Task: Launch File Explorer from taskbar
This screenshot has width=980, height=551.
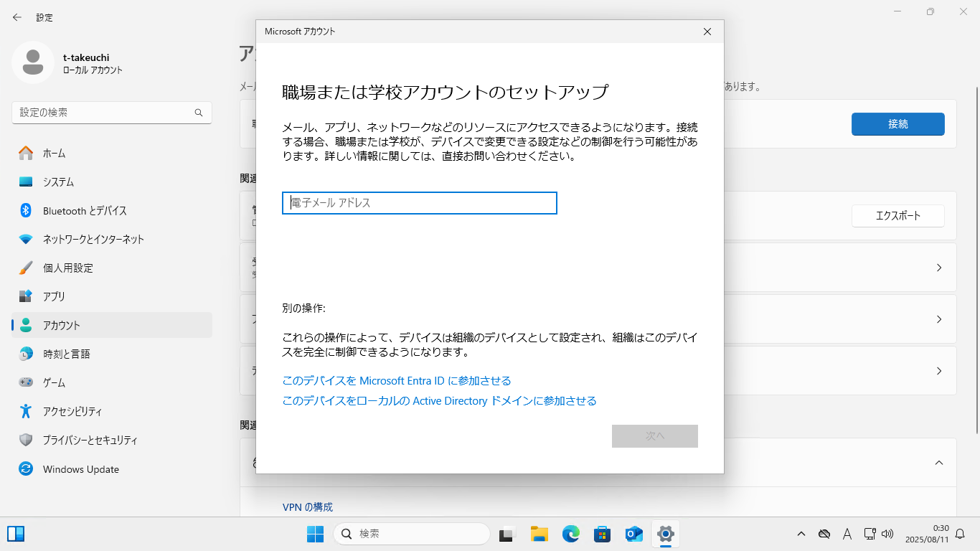Action: (539, 534)
